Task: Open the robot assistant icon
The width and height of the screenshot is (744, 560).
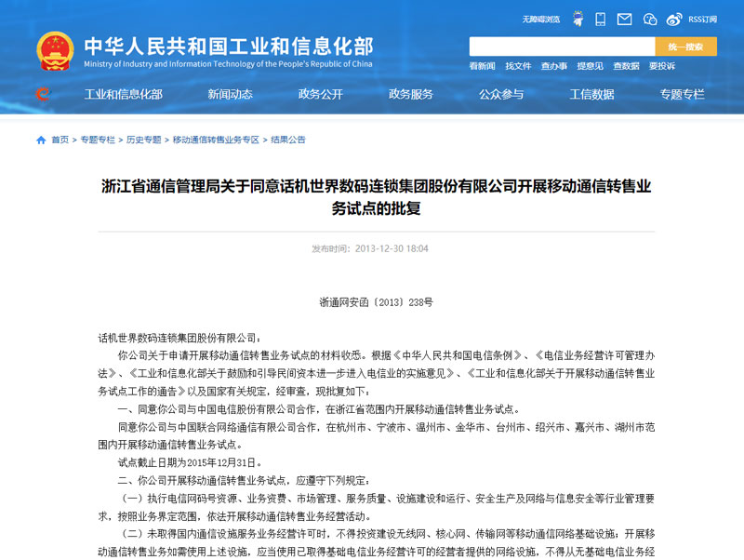Action: click(577, 19)
